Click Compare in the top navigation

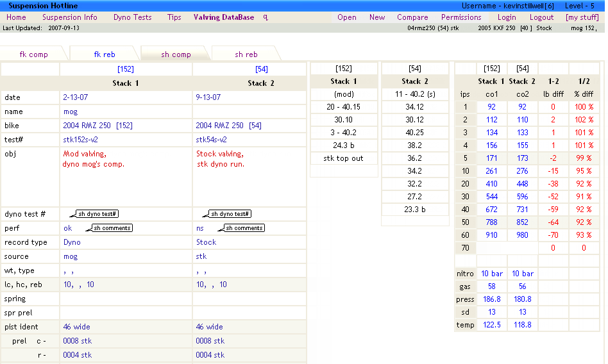[412, 17]
